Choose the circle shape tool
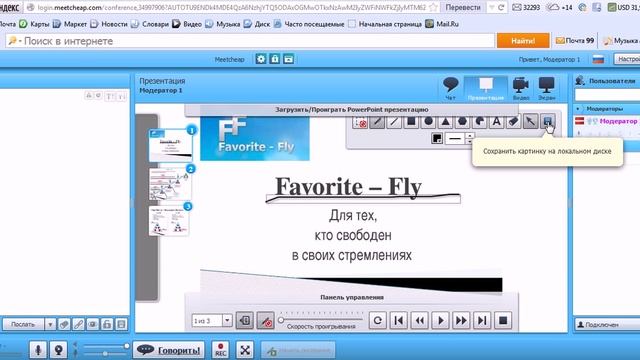 (x=428, y=122)
